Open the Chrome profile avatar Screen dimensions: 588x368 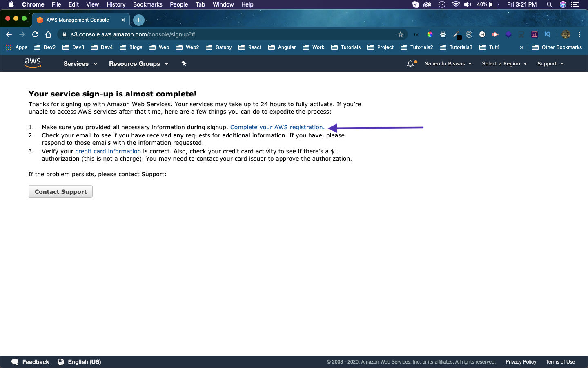tap(566, 34)
